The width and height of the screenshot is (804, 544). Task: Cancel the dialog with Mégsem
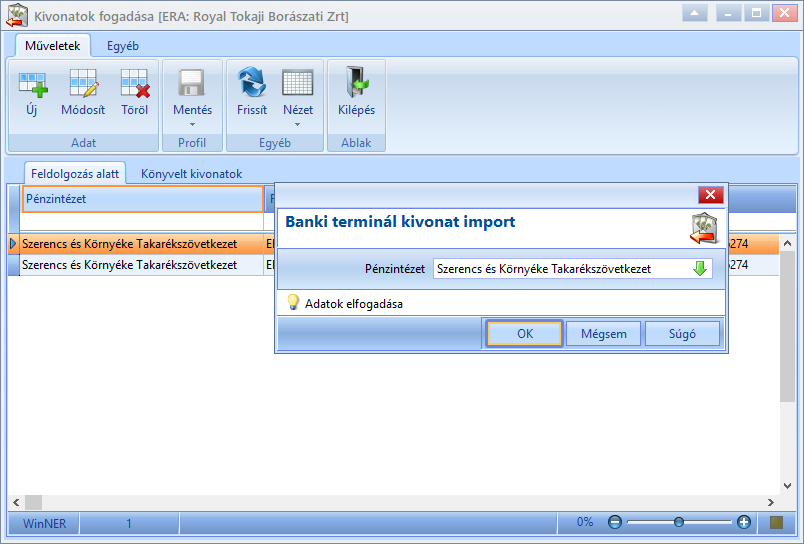pos(604,334)
